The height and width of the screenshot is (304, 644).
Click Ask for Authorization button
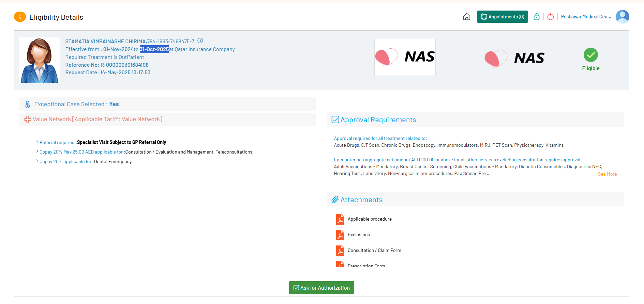321,288
